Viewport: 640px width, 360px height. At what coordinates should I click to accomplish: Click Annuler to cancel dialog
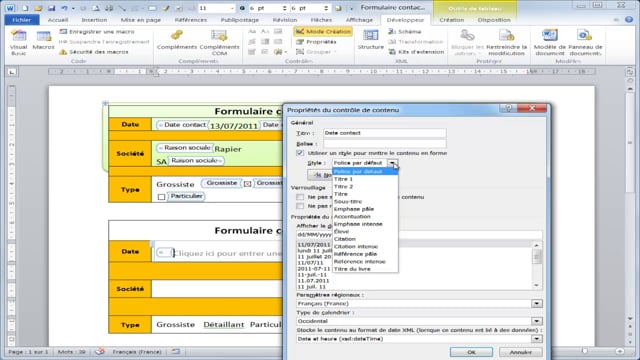(x=521, y=352)
